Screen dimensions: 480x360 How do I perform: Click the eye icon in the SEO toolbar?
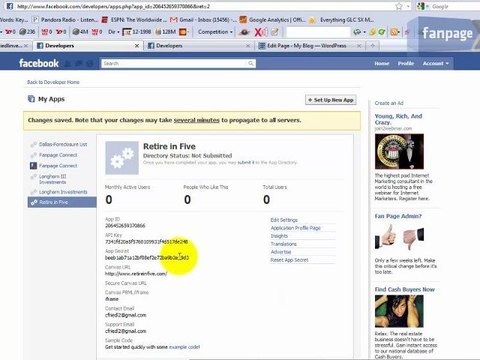245,32
